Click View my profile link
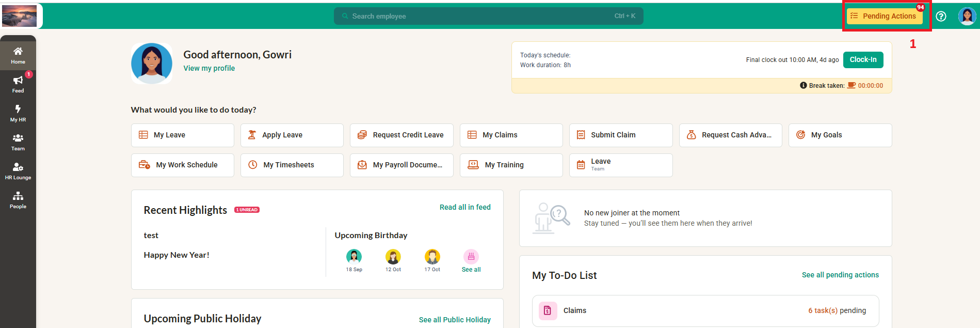 tap(209, 68)
